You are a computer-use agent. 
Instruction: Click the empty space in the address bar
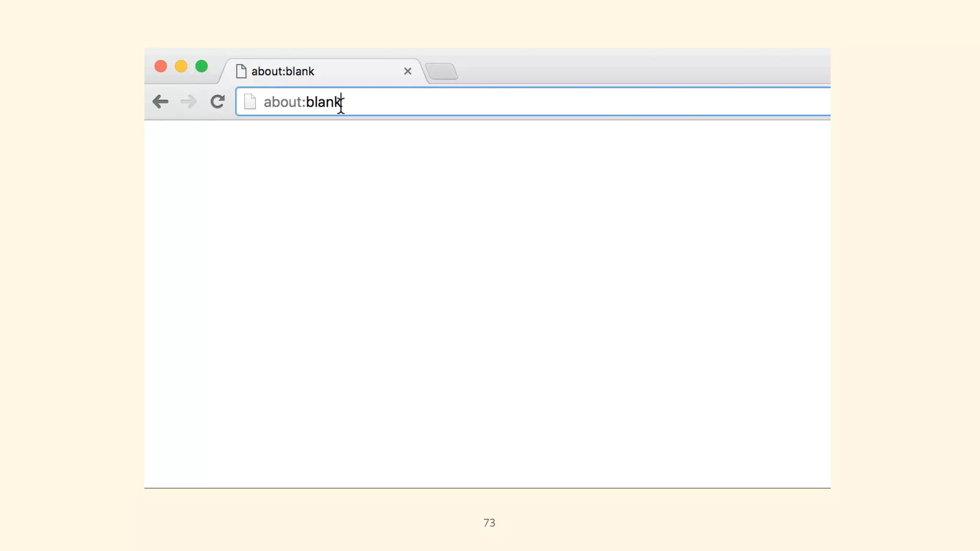click(x=574, y=101)
